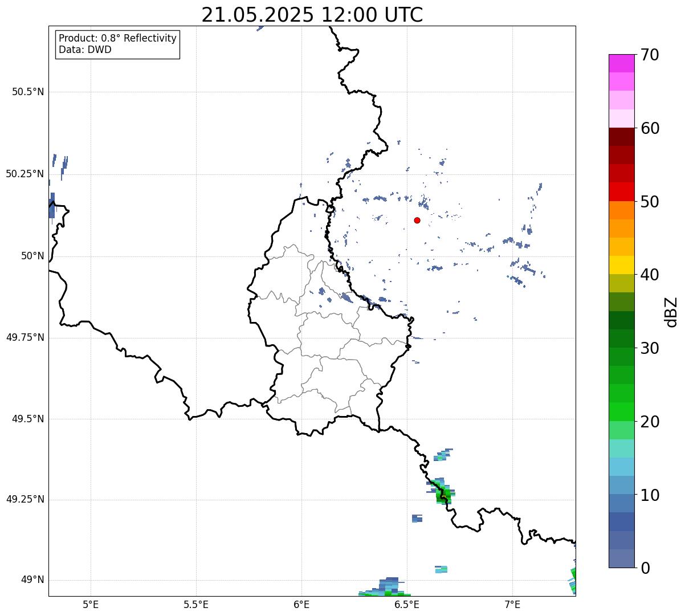Click the 60 tick on colorbar
Screen dimensions: 685x616
pos(650,128)
